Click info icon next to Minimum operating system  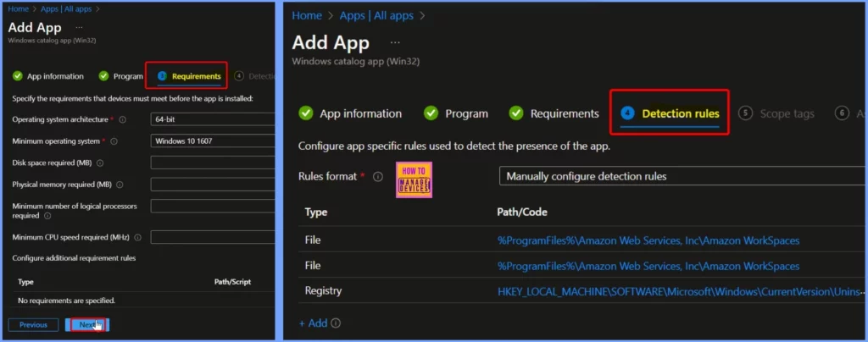coord(114,141)
